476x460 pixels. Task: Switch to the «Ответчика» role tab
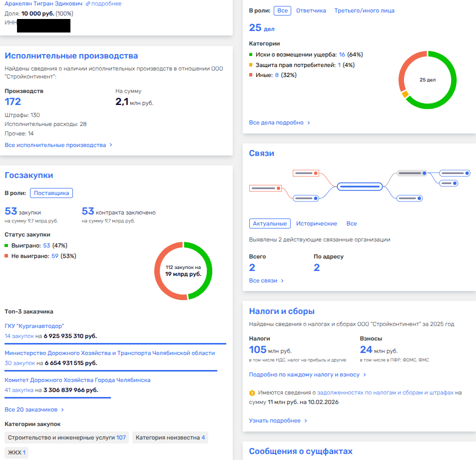pyautogui.click(x=311, y=10)
